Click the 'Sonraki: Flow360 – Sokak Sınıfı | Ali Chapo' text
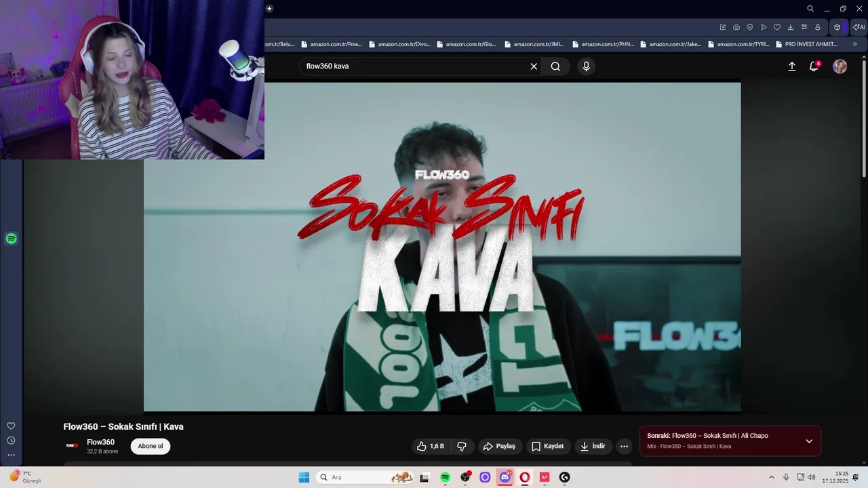The image size is (868, 488). (x=707, y=436)
